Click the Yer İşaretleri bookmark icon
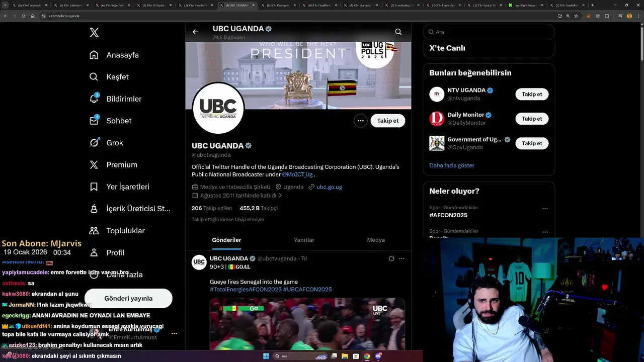The width and height of the screenshot is (644, 362). coord(94,187)
